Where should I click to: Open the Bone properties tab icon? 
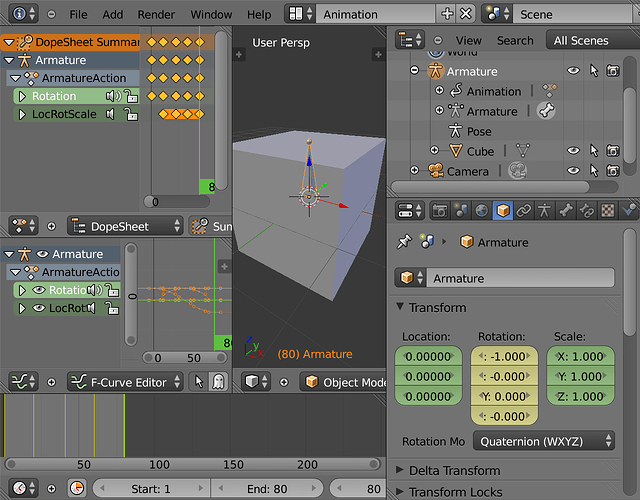point(566,211)
